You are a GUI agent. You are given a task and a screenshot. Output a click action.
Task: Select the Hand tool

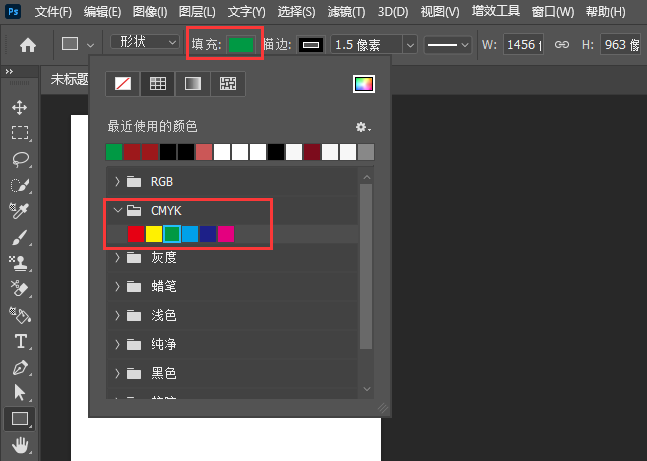click(x=19, y=445)
